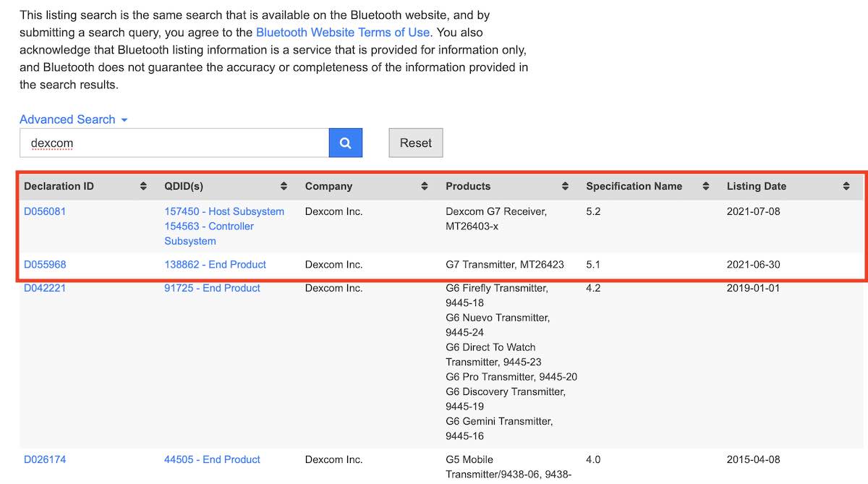Sort by Listing Date column arrows

[x=846, y=187]
